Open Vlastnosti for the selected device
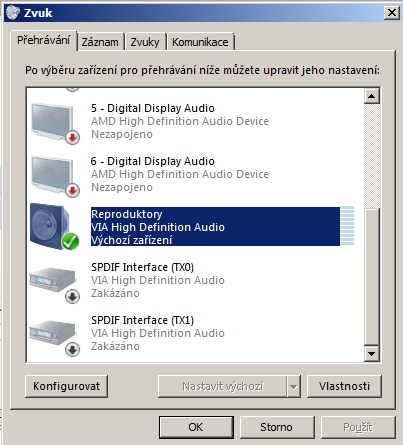 [344, 386]
